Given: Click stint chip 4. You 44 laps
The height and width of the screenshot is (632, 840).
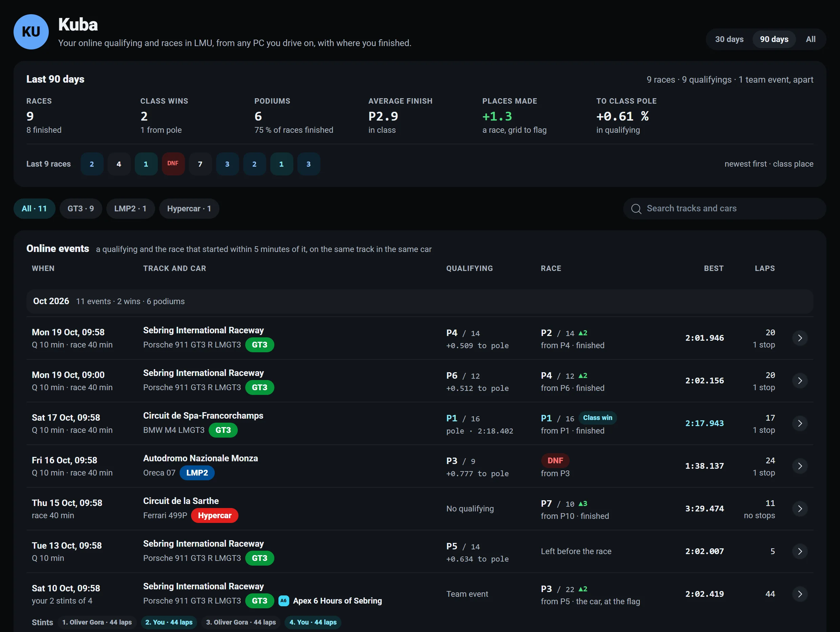Looking at the screenshot, I should point(313,622).
